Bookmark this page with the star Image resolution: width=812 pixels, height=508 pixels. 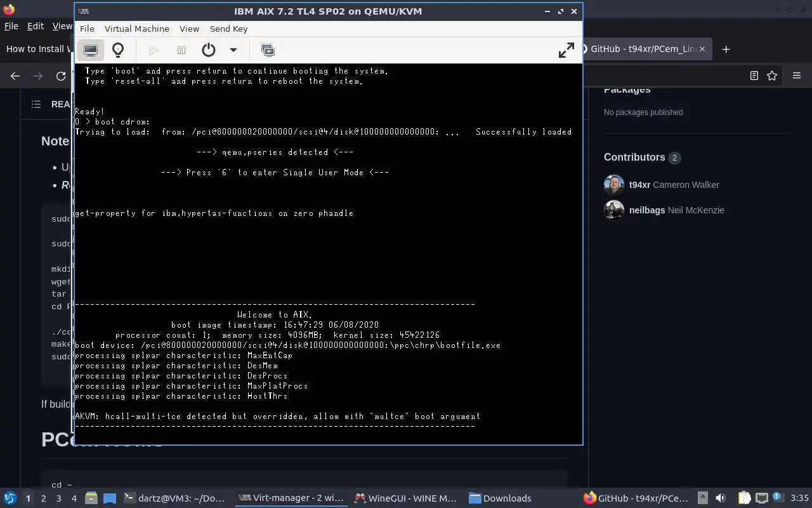771,76
